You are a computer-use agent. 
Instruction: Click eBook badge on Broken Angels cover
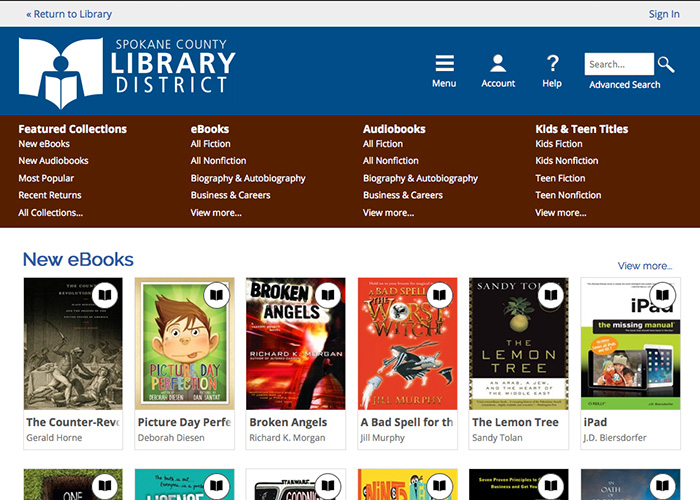[x=328, y=295]
